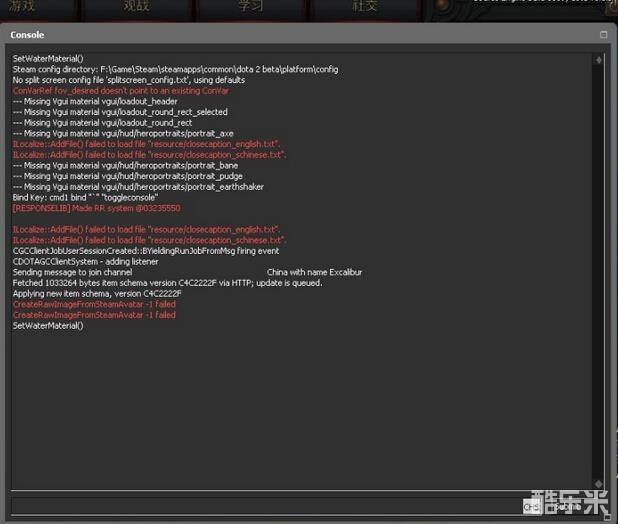
Task: Select the Steam config directory log line
Action: click(x=175, y=69)
